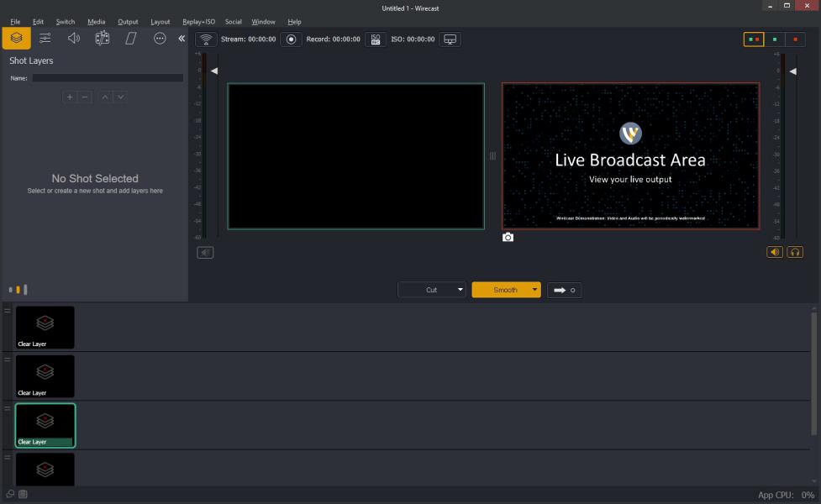Viewport: 821px width, 504px height.
Task: Remove a shot layer with the minus button
Action: tap(85, 97)
